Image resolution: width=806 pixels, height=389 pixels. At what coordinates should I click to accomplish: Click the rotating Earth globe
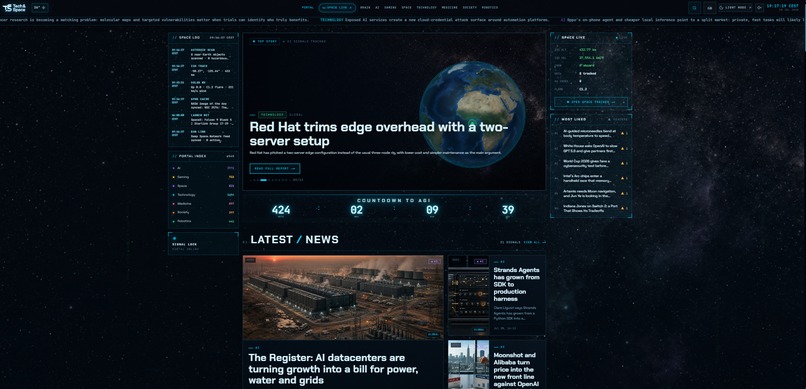pos(472,114)
